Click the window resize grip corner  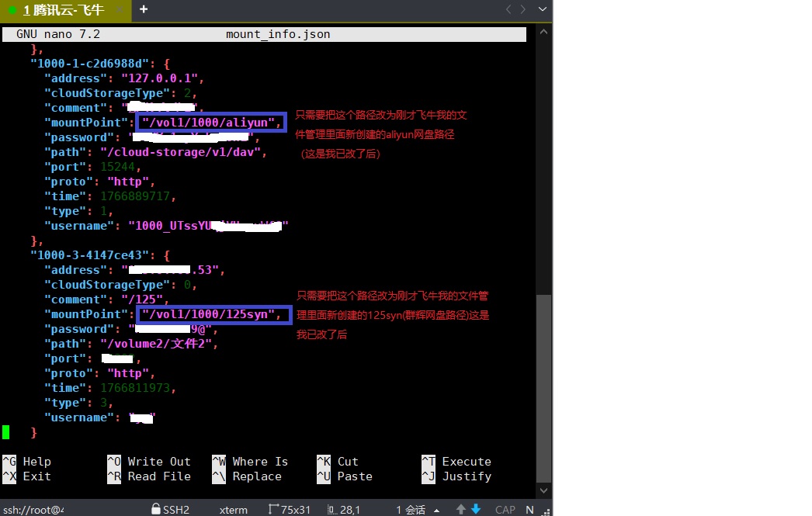545,511
